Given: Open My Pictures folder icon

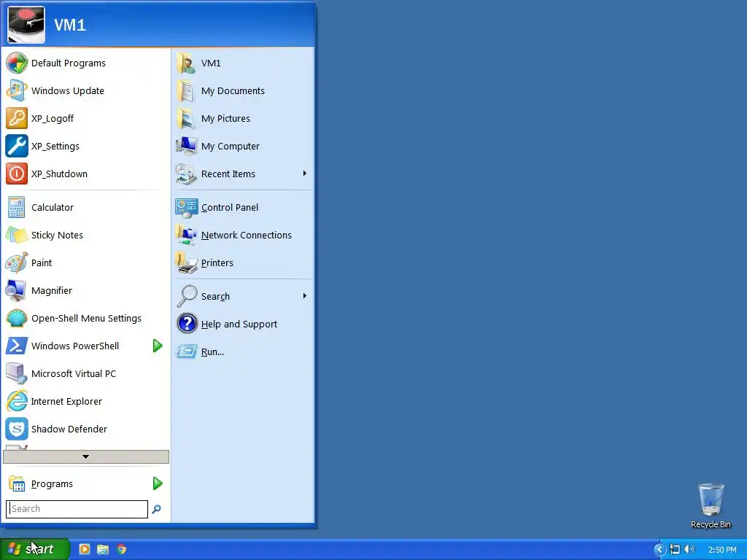Looking at the screenshot, I should [x=186, y=118].
